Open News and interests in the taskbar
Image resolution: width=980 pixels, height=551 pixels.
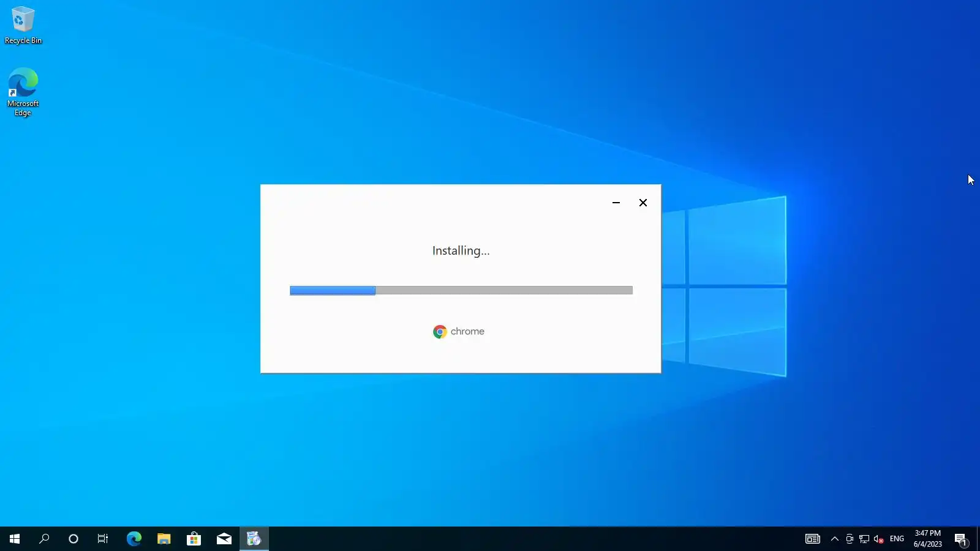point(813,539)
